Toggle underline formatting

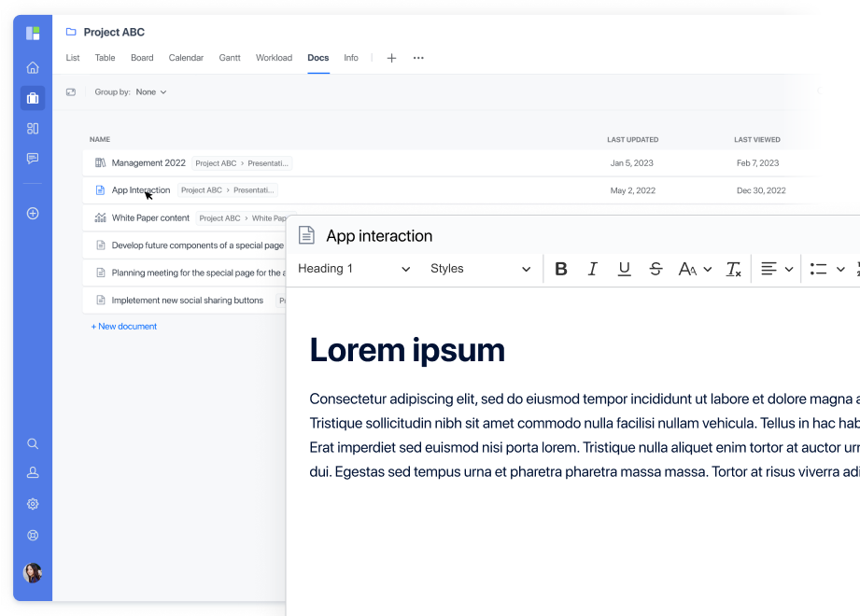tap(624, 269)
